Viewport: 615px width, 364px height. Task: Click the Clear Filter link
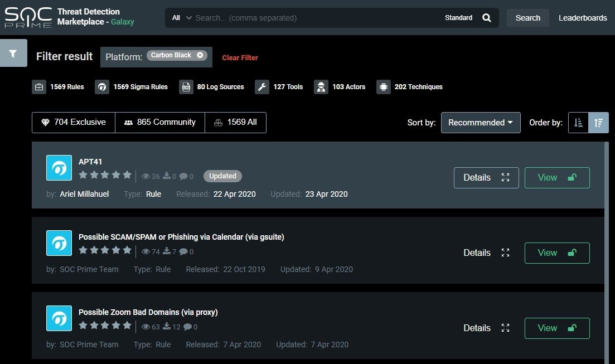[x=240, y=57]
